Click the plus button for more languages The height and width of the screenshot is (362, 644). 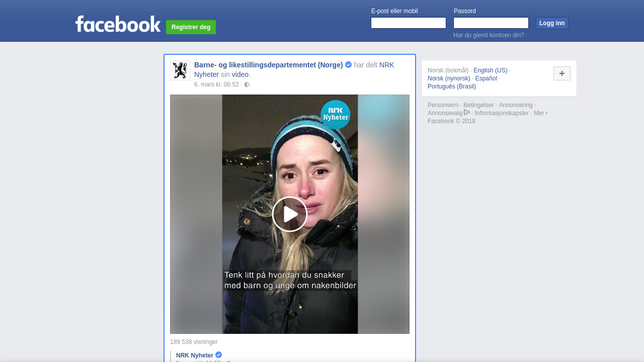pos(562,73)
